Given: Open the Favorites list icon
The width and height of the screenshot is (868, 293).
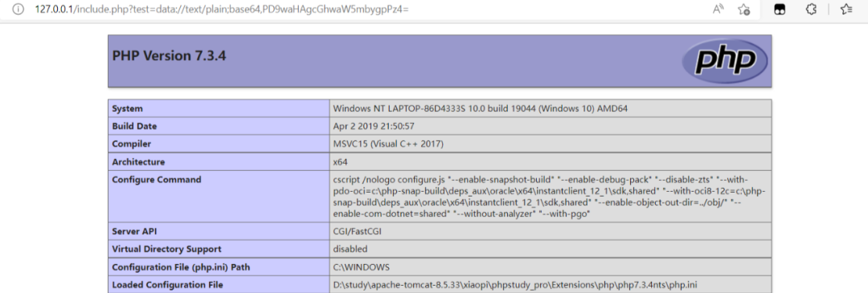Looking at the screenshot, I should coord(845,10).
